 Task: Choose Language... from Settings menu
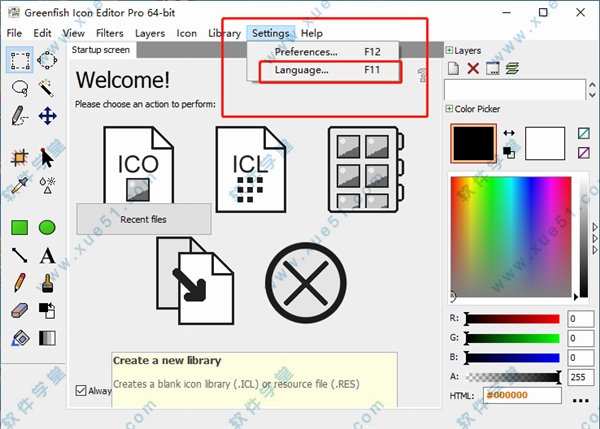tap(301, 71)
